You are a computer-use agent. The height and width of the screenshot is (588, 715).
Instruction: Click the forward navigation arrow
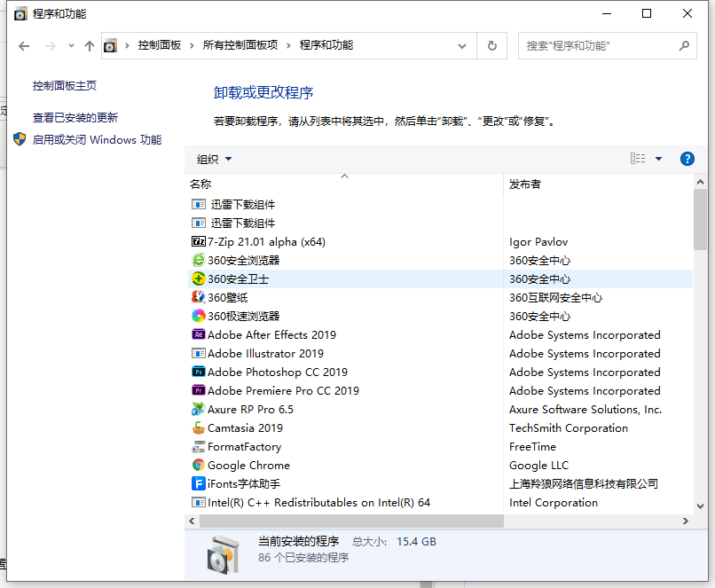pos(51,45)
